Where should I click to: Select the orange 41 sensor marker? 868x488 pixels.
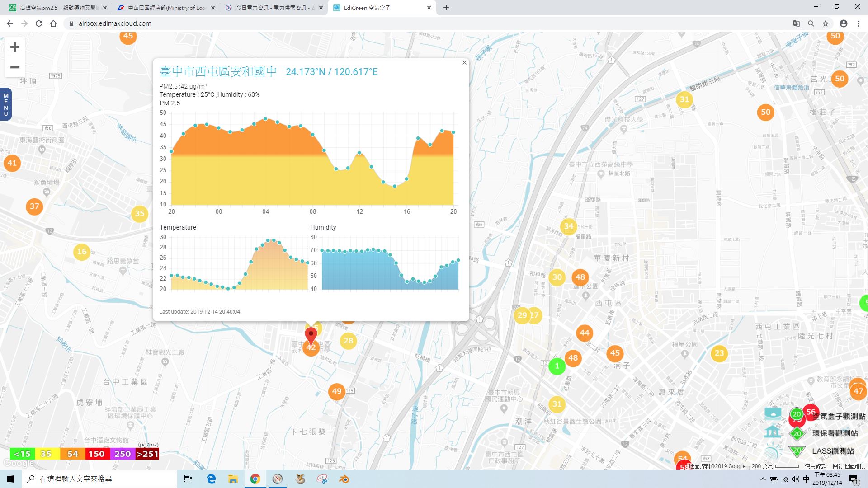tap(12, 163)
